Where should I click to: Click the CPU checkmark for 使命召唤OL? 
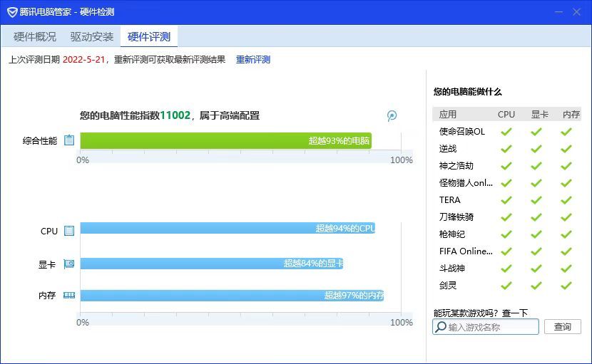(x=506, y=132)
